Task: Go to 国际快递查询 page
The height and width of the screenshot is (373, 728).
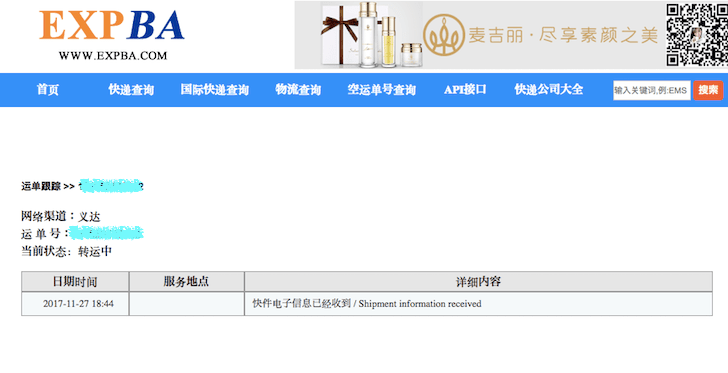Action: [x=214, y=90]
